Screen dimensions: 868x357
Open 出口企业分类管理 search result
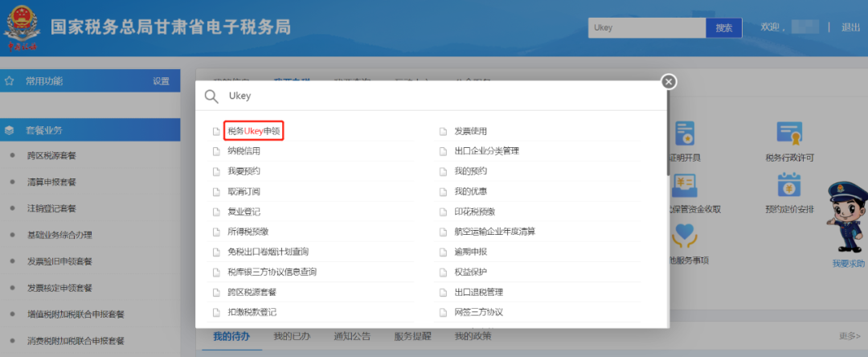point(486,151)
